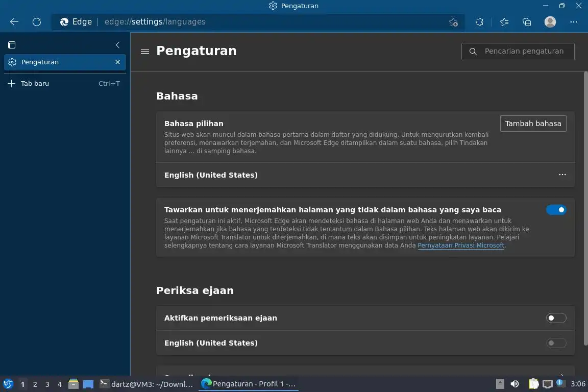Switch to workspace 1
This screenshot has width=588, height=392.
(x=22, y=384)
